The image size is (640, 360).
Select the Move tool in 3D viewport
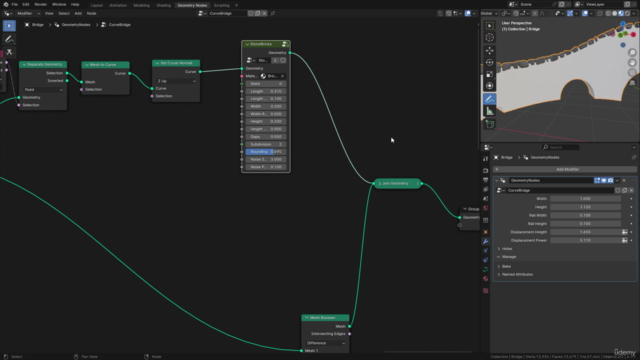pyautogui.click(x=489, y=51)
